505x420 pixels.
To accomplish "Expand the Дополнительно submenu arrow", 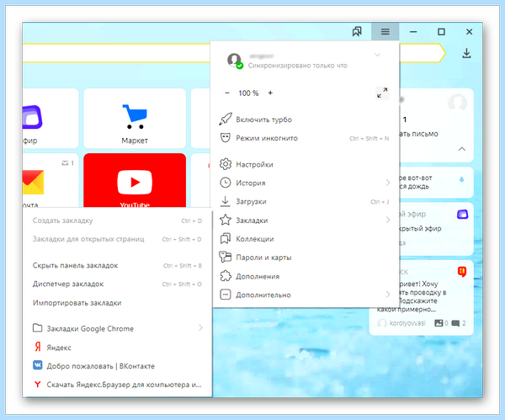I will [388, 295].
